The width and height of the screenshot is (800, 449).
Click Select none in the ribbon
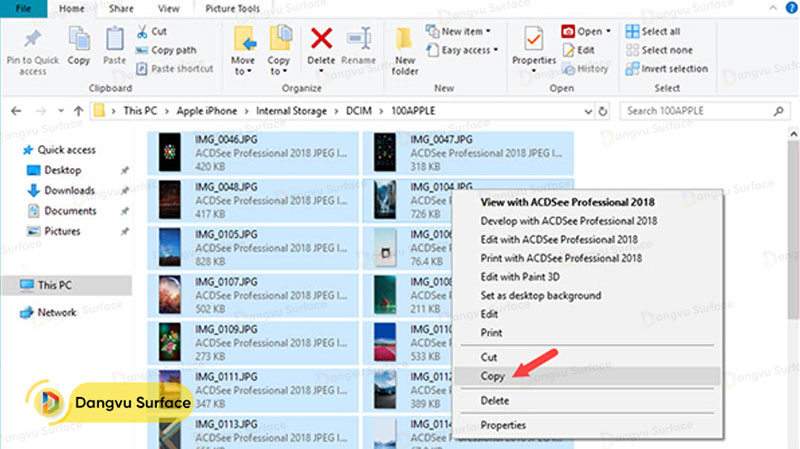click(659, 50)
